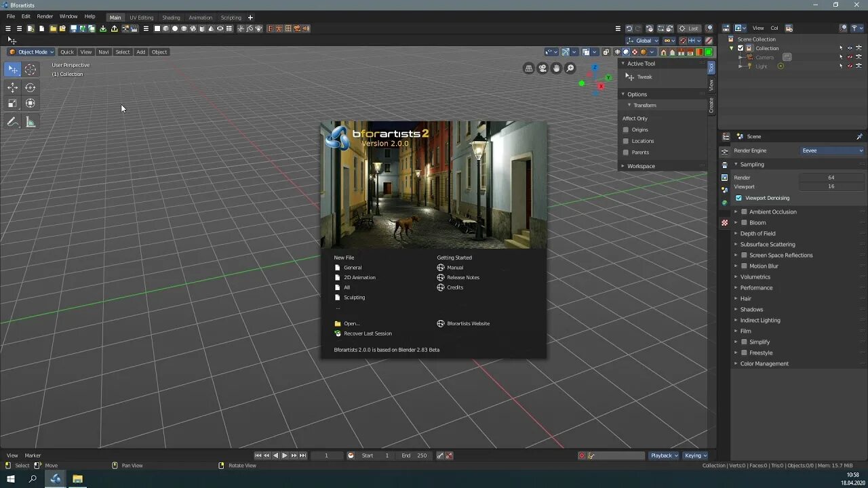Open the Global orientation dropdown
The image size is (868, 488).
(x=643, y=41)
